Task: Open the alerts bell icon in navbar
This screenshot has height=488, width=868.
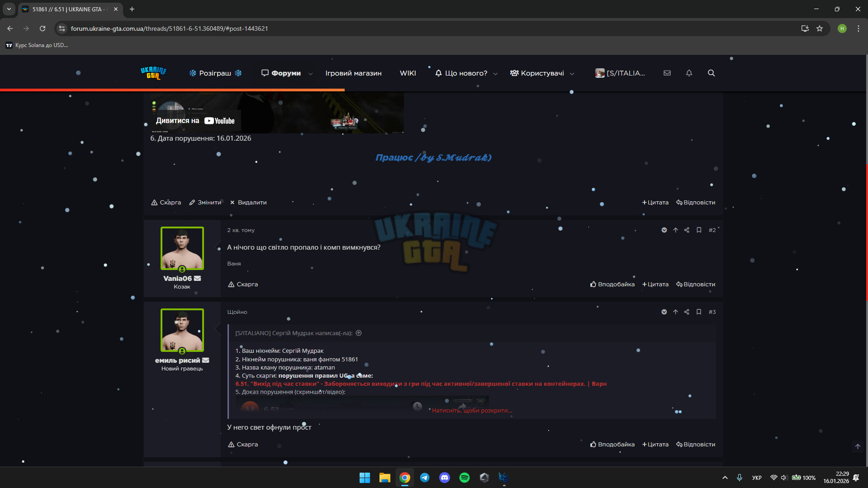Action: [689, 73]
